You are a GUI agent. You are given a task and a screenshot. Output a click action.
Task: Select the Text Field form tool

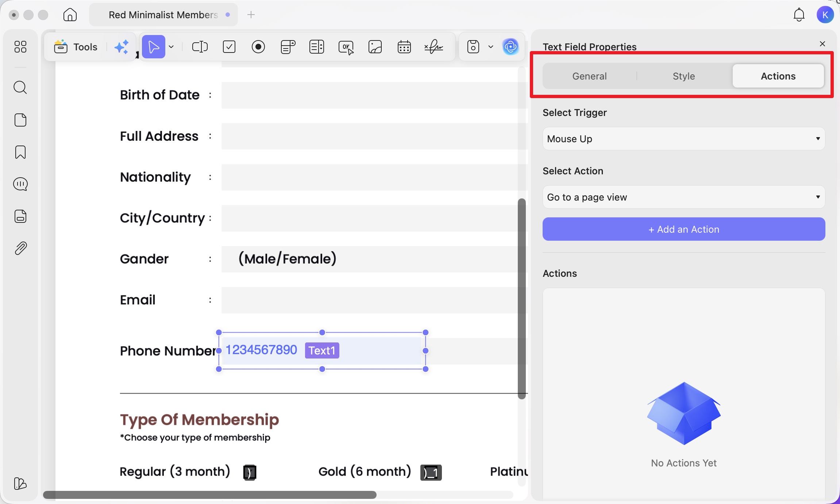click(200, 47)
